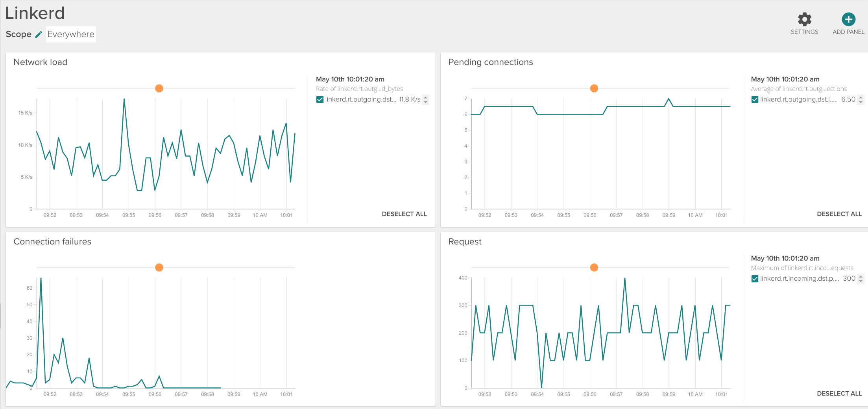This screenshot has height=409, width=868.
Task: Click the Connection failures spike above 60
Action: coord(41,279)
